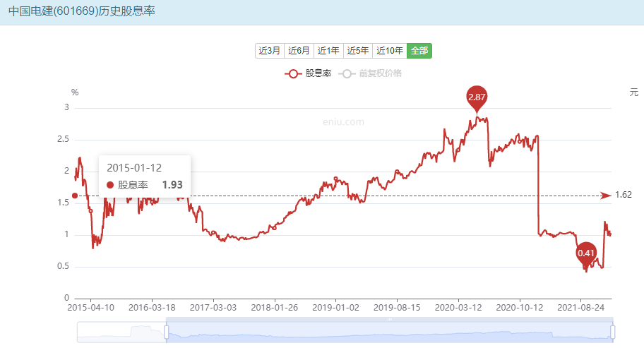Click the 2020-10-12 axis date label

tap(520, 308)
